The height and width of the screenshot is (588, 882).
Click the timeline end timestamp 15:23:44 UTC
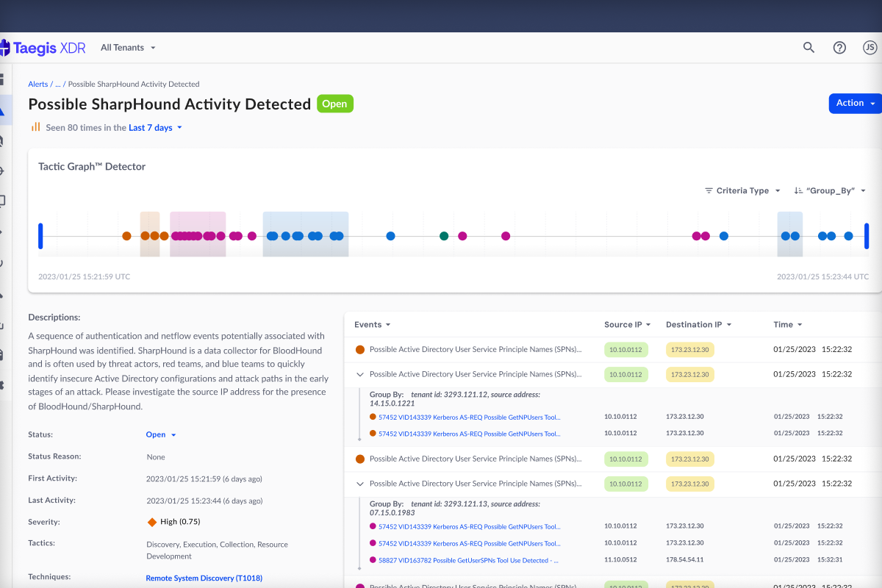click(822, 277)
